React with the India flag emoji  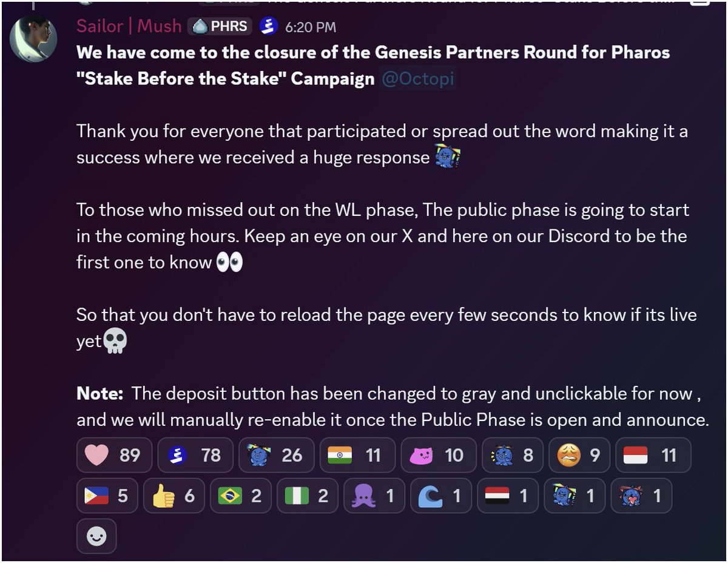[x=357, y=455]
